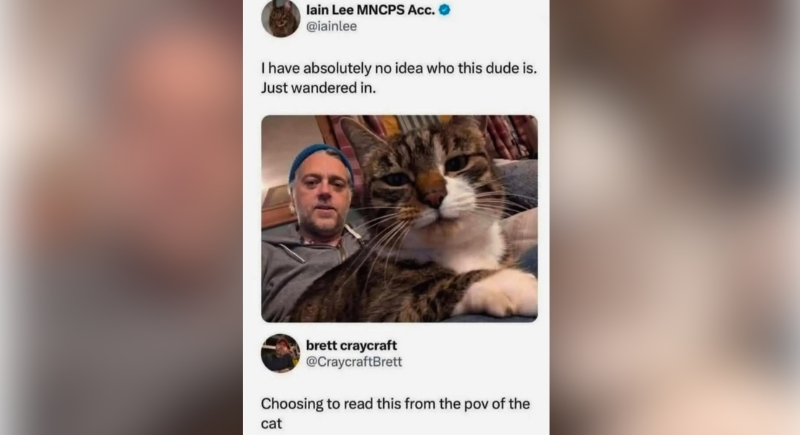Click the Iain Lee MNCPS Acc. display name
Screen dimensions: 800x435
click(x=370, y=10)
